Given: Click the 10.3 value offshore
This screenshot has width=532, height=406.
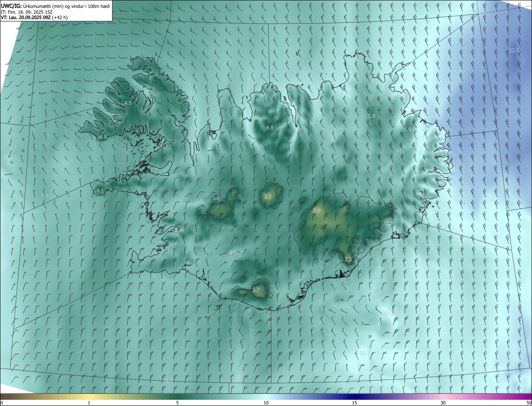Looking at the screenshot, I should tap(388, 313).
